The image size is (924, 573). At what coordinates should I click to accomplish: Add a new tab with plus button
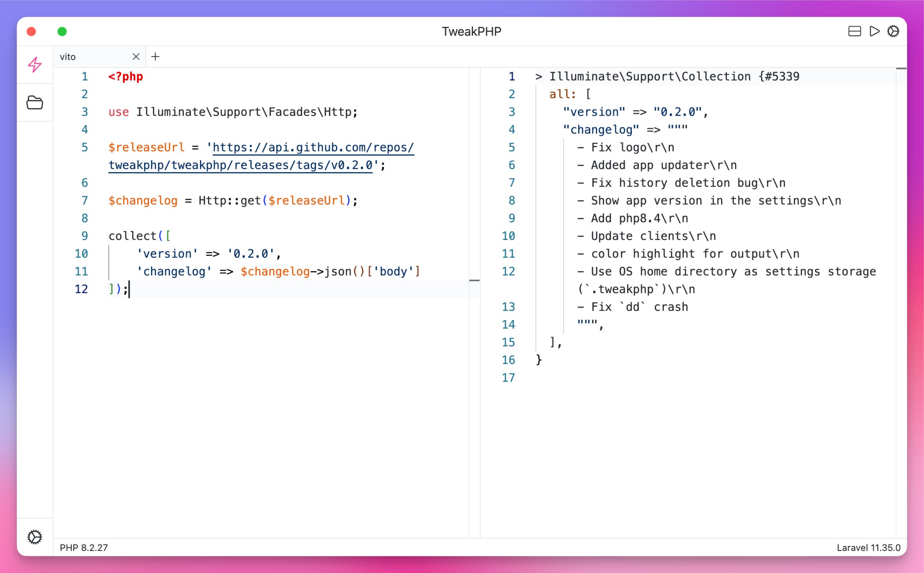coord(155,57)
